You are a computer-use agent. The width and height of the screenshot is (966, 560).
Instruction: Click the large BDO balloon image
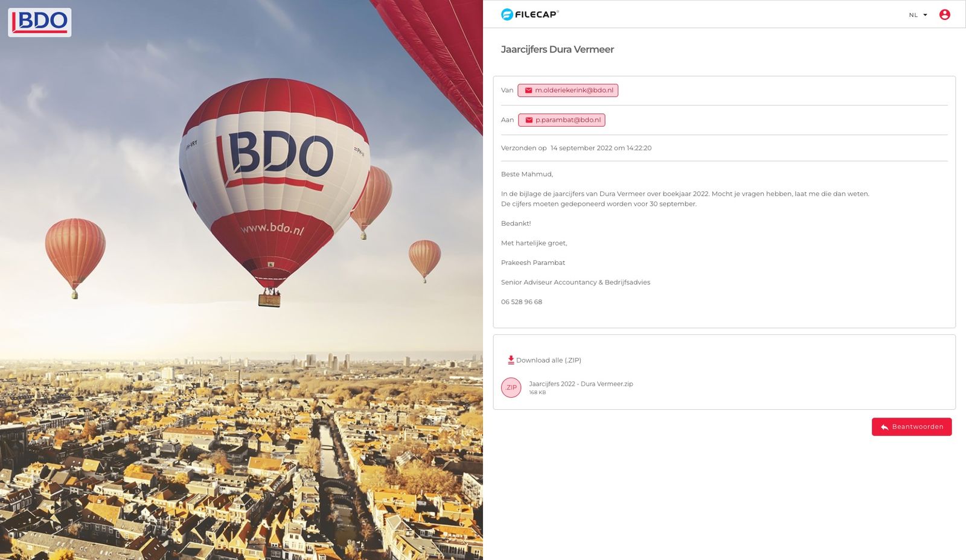274,192
